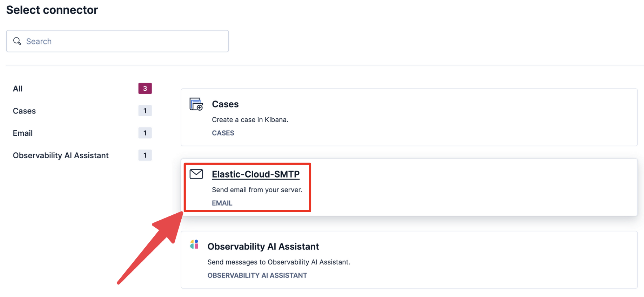
Task: Open the Elastic-Cloud-SMTP connector link
Action: pos(255,174)
